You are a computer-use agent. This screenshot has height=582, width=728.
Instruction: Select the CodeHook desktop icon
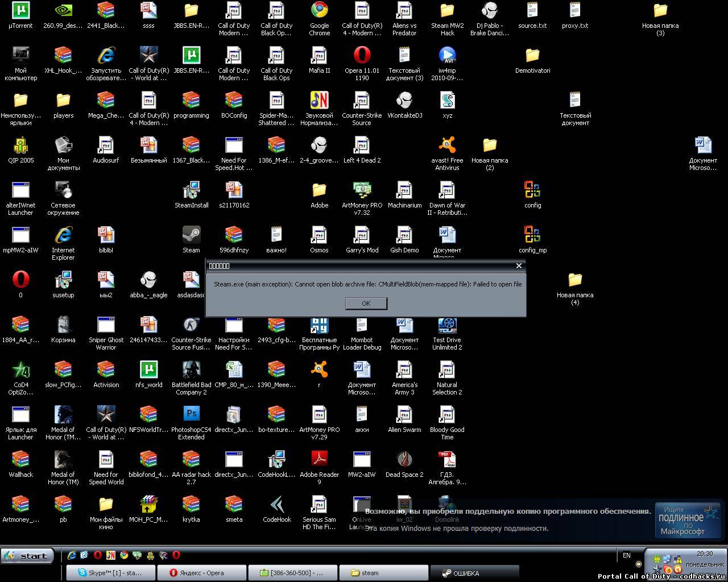[x=276, y=509]
